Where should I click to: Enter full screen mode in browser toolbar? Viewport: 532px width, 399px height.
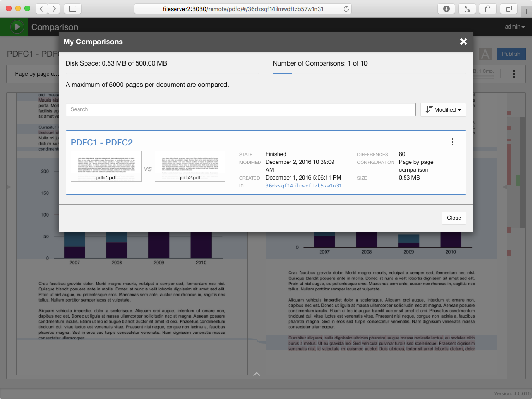point(467,9)
